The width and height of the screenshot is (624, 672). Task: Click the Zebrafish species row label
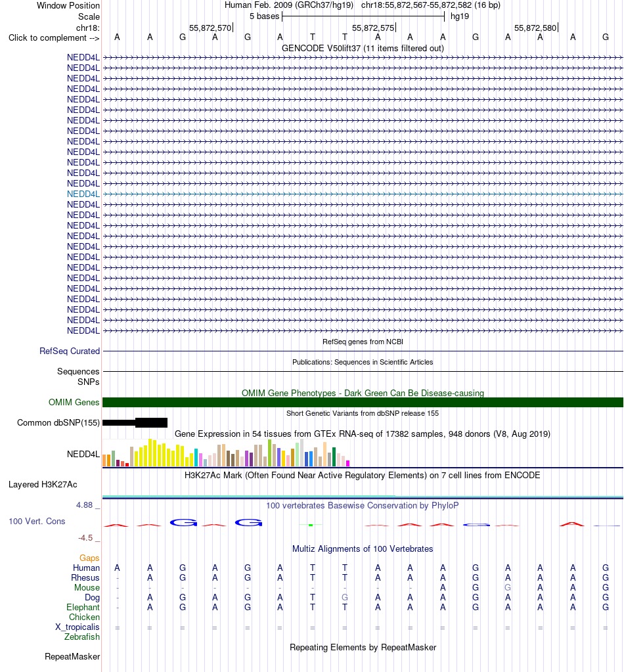(82, 637)
